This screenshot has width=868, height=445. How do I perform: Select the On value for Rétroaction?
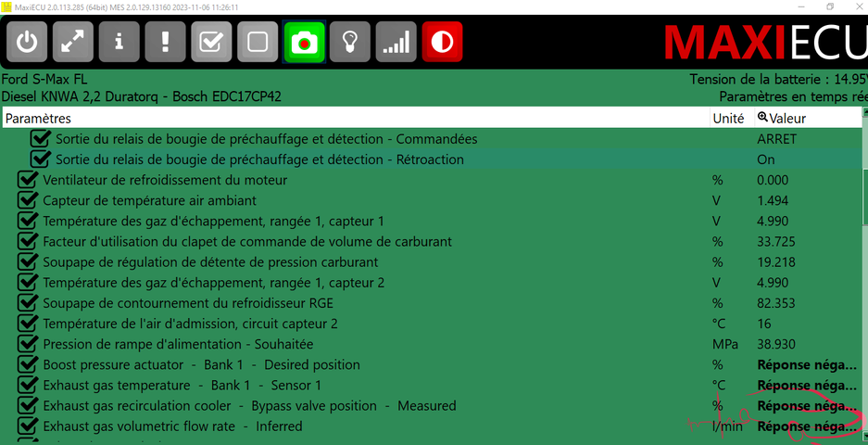[x=765, y=159]
